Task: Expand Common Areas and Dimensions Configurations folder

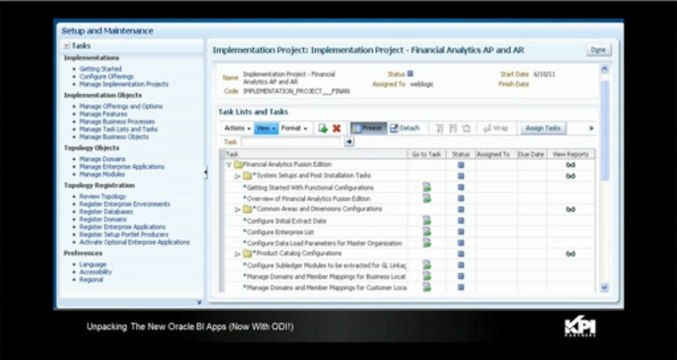Action: pyautogui.click(x=237, y=210)
